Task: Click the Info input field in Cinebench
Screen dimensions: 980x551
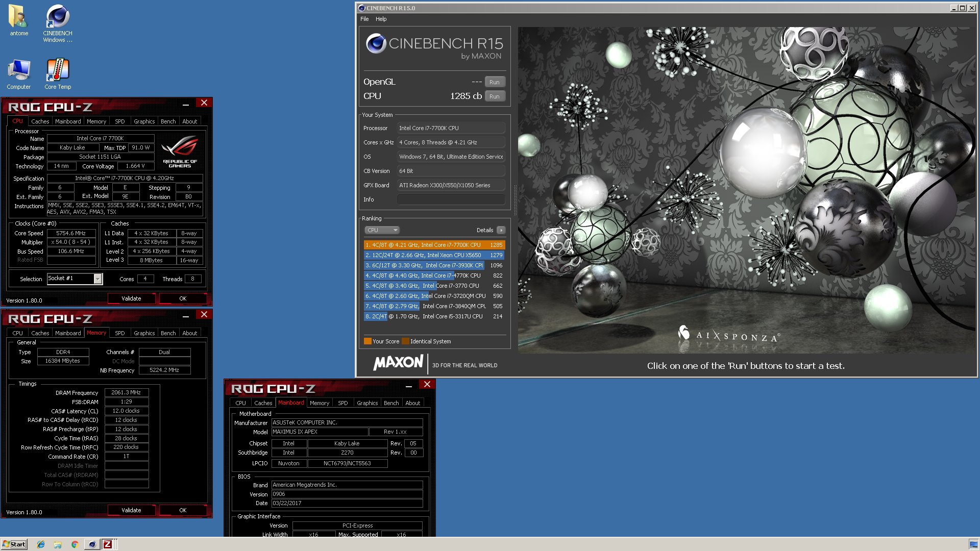Action: click(451, 199)
